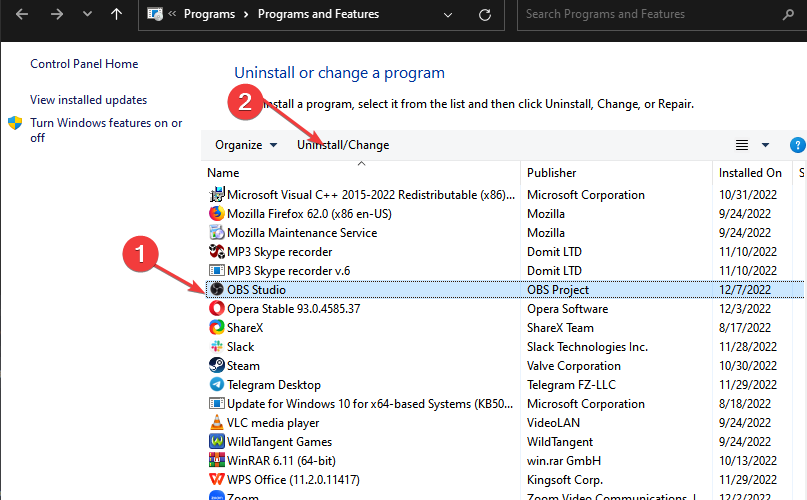807x500 pixels.
Task: Go back with the back arrow
Action: tap(22, 14)
